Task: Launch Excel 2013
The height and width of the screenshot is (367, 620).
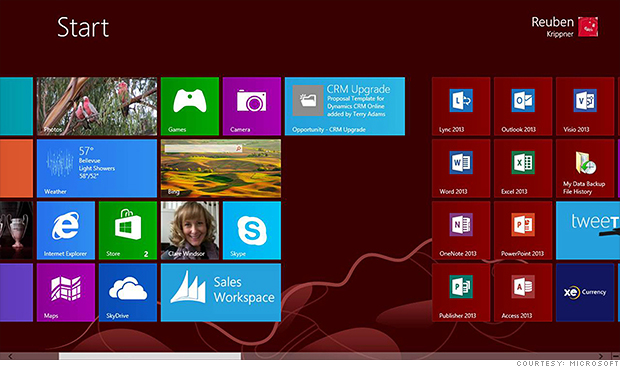Action: coord(523,168)
